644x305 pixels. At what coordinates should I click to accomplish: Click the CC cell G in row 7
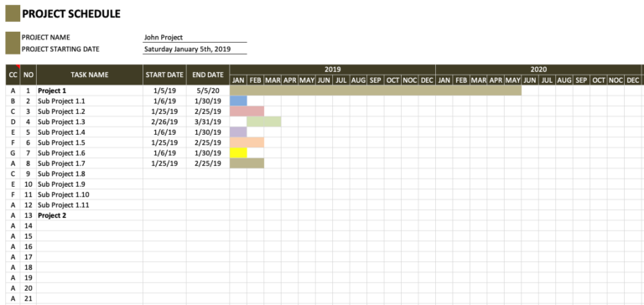tap(13, 153)
